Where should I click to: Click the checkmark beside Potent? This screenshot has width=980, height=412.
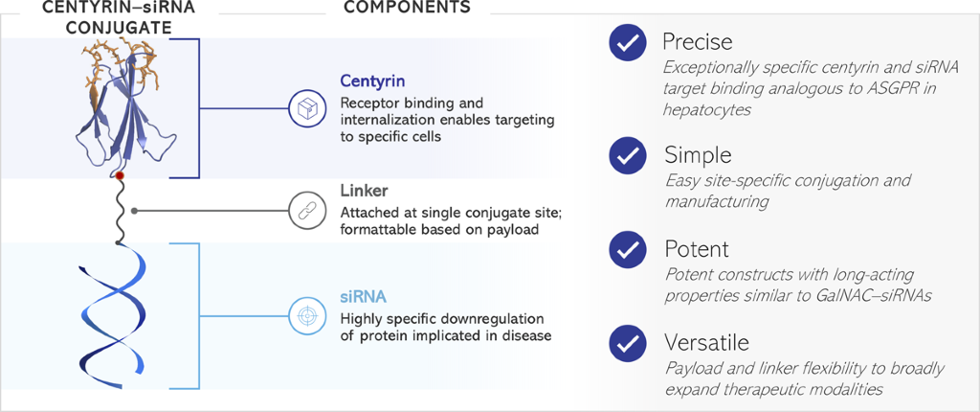click(628, 250)
